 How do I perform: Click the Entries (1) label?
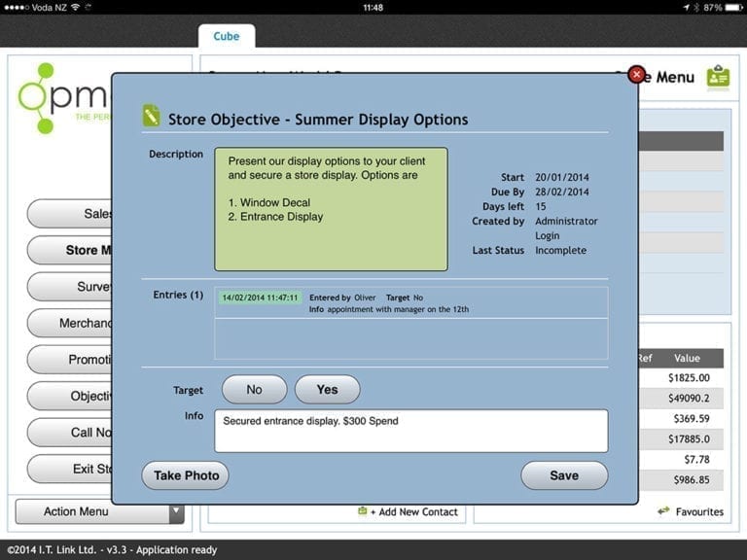[x=178, y=295]
